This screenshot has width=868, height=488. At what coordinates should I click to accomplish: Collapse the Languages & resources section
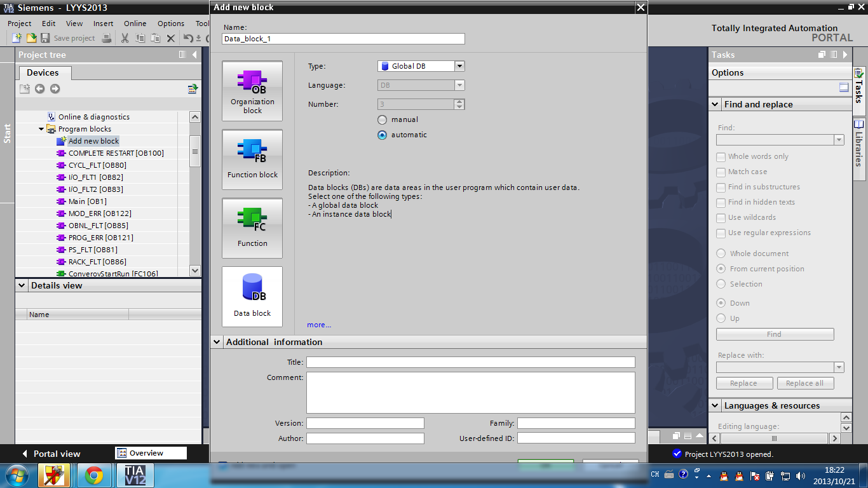click(x=715, y=405)
